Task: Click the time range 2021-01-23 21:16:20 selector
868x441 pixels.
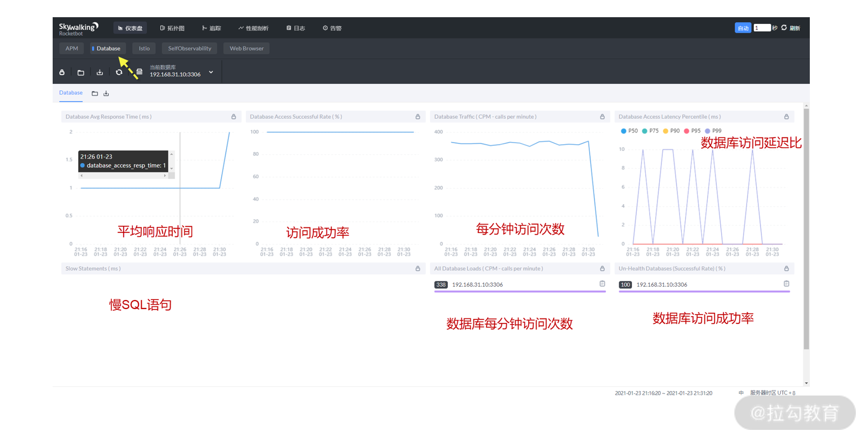Action: click(663, 393)
